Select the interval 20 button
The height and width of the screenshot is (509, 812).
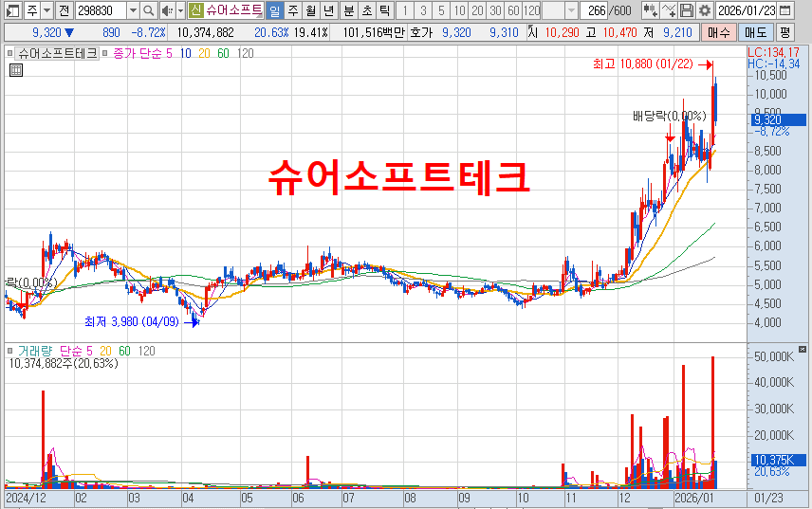477,10
